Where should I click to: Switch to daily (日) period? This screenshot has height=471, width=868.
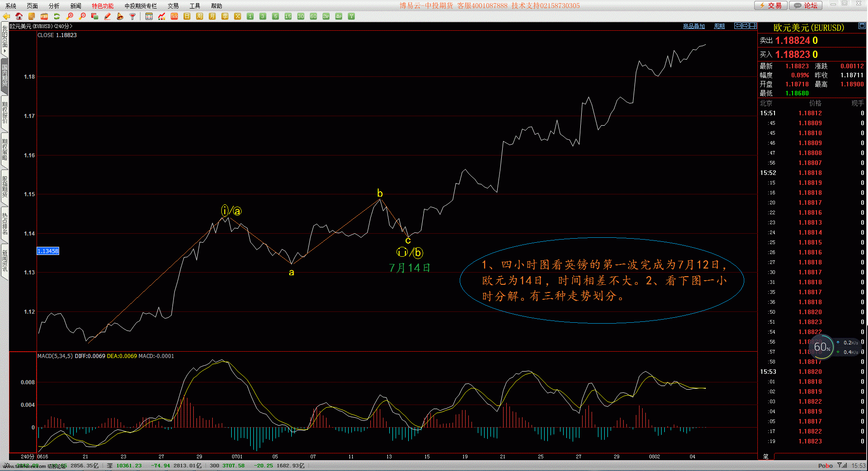click(x=187, y=16)
